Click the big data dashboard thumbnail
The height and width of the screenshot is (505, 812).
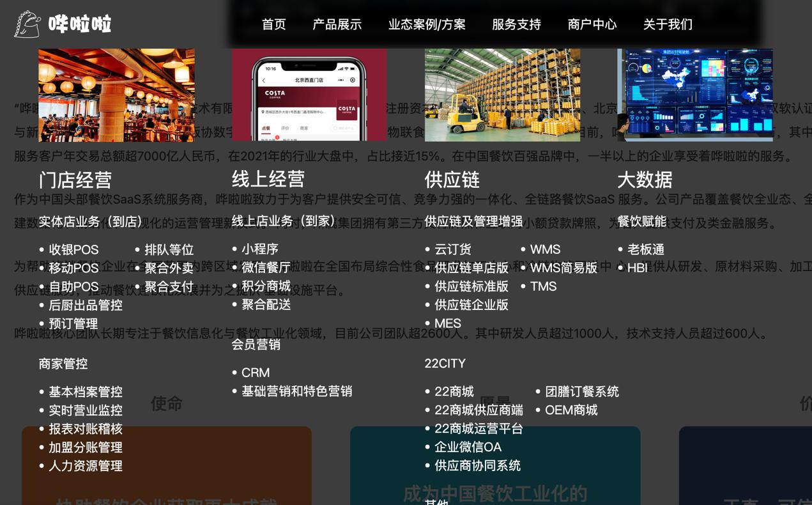[x=695, y=95]
